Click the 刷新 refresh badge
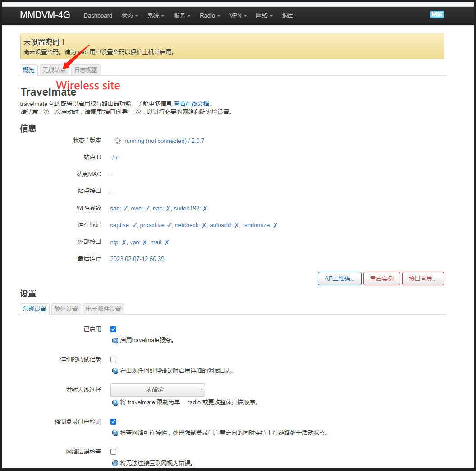The image size is (476, 471). point(437,14)
